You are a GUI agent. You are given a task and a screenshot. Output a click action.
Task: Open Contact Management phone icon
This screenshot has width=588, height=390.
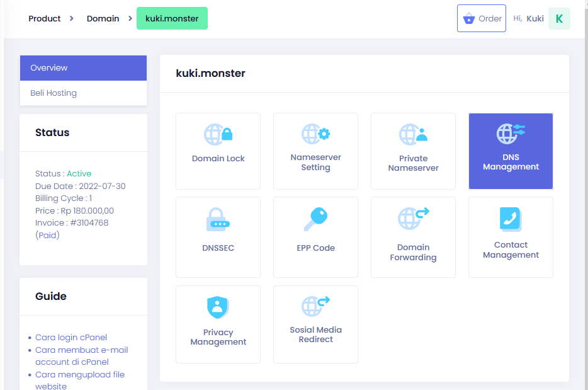[511, 219]
